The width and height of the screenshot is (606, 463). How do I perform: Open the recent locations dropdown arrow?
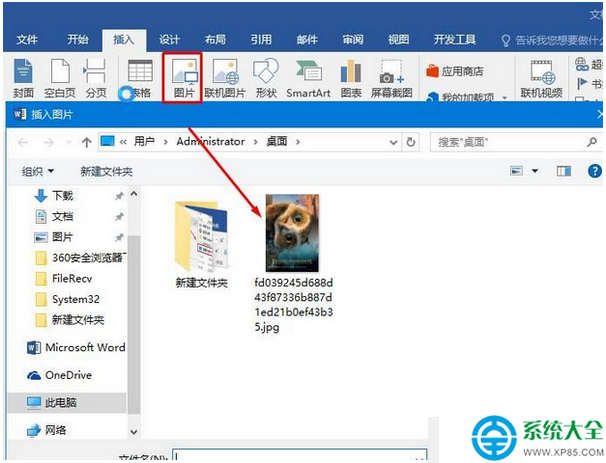[69, 142]
